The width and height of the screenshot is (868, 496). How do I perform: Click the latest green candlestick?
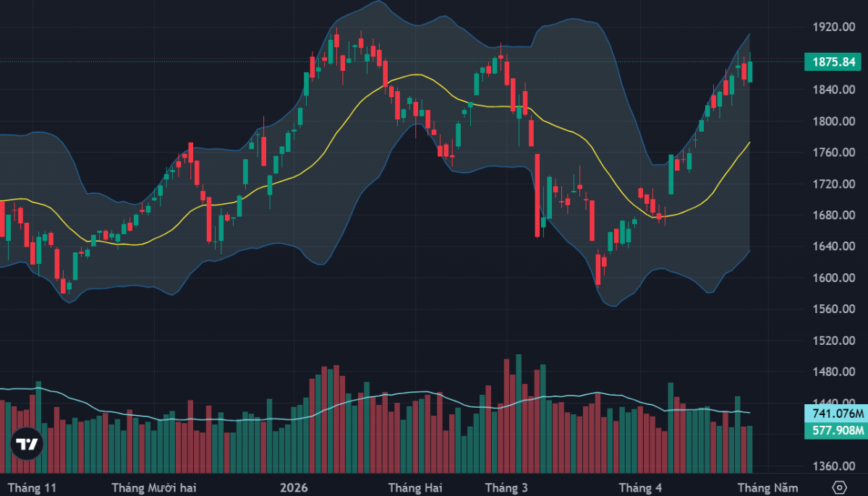[x=750, y=72]
